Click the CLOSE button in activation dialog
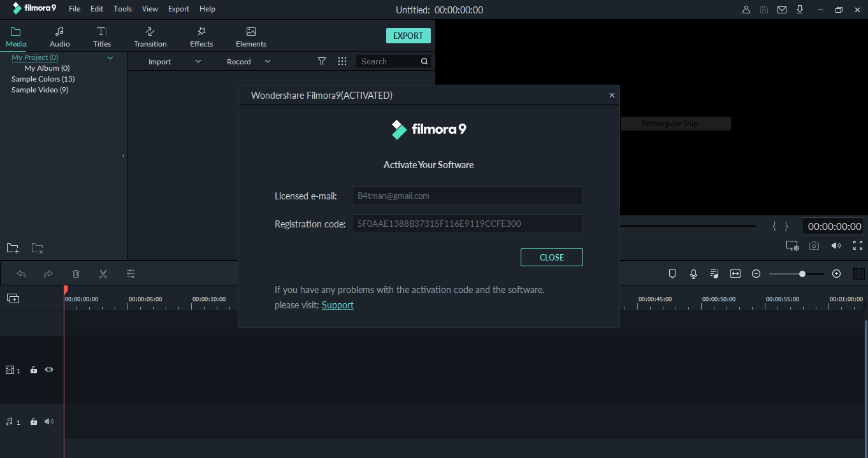This screenshot has height=458, width=868. pyautogui.click(x=552, y=257)
